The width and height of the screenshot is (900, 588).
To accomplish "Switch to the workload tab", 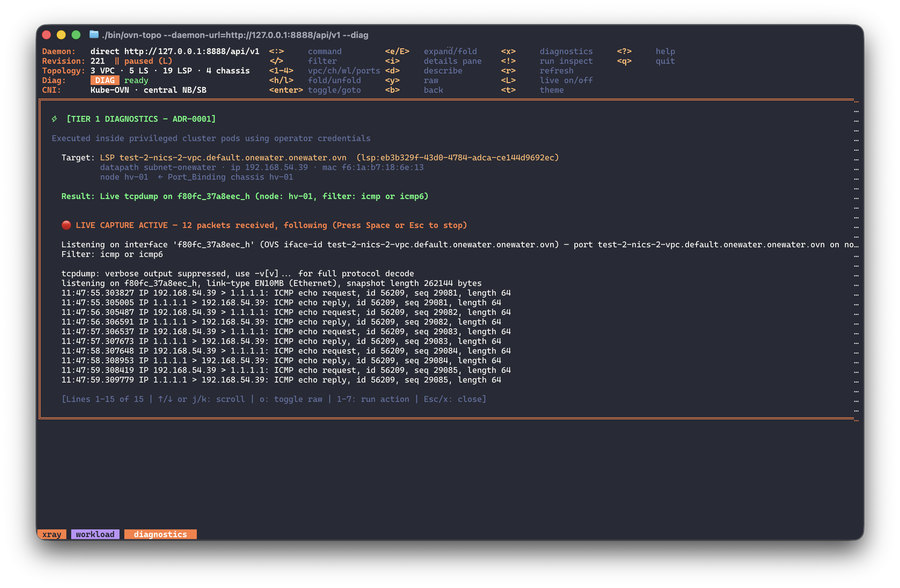I will click(x=95, y=534).
